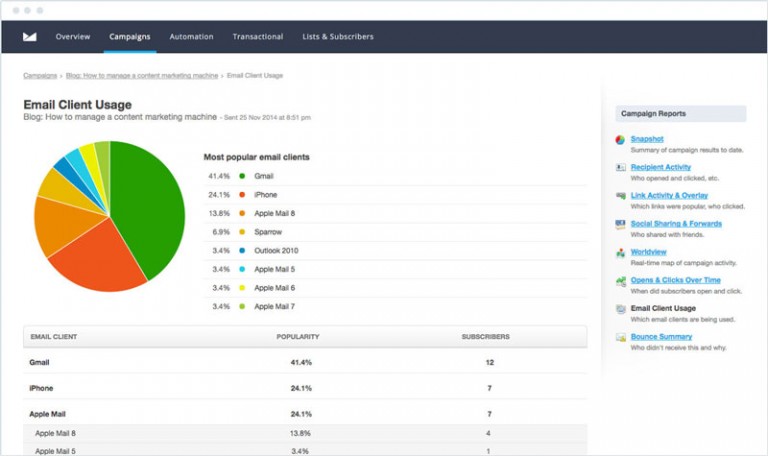Click the orange Apple Mail 8 legend dot
768x456 pixels.
242,213
